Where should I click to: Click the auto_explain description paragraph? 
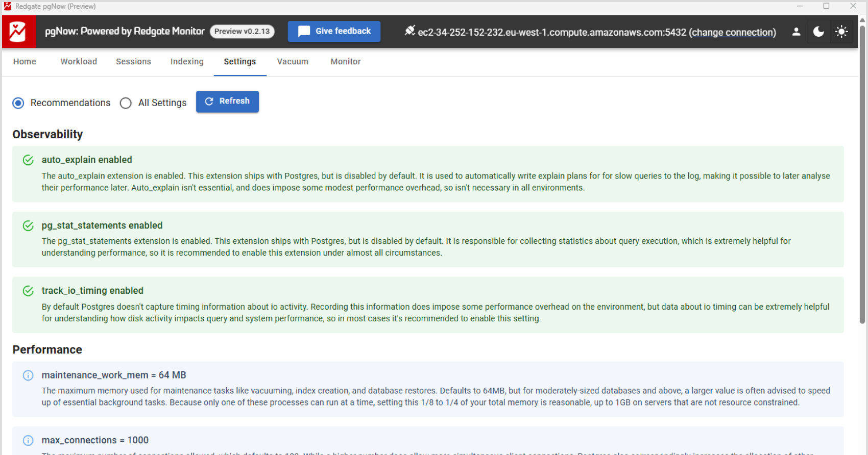[436, 182]
